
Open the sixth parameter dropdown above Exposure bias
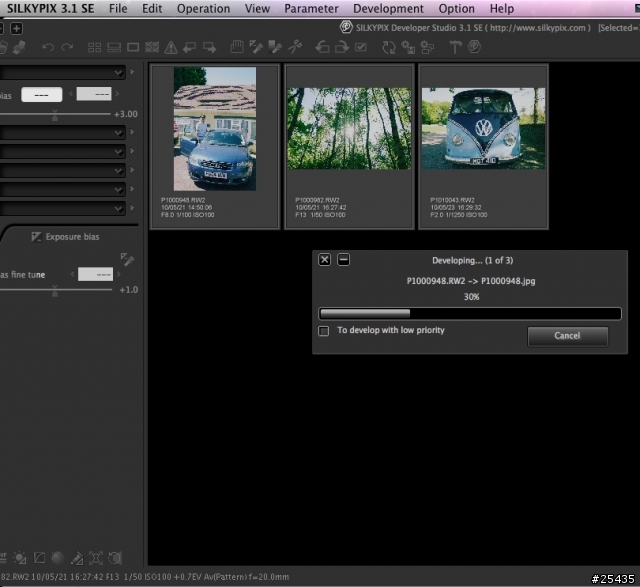(x=62, y=208)
